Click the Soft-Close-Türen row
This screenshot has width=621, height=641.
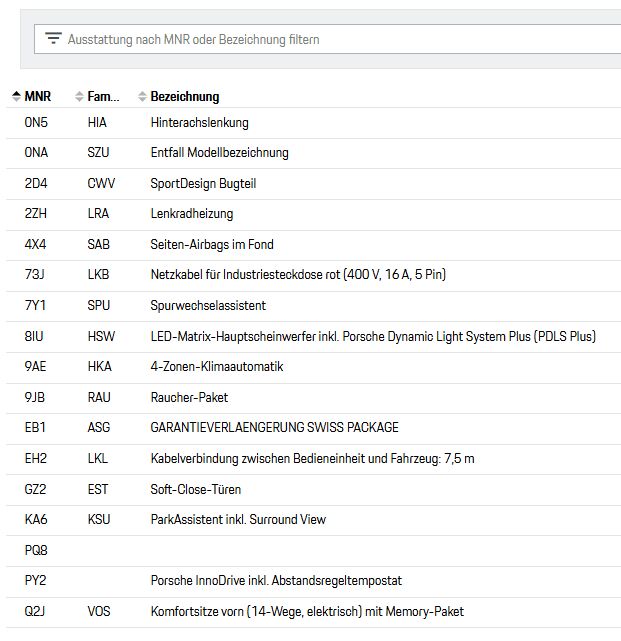pyautogui.click(x=195, y=489)
